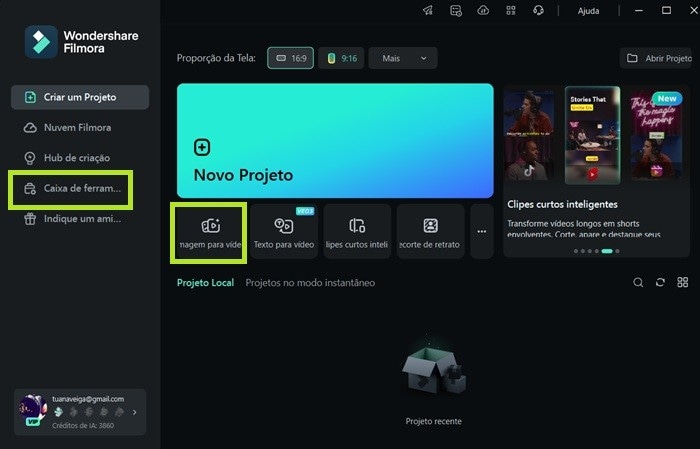Click the headset support icon

539,10
